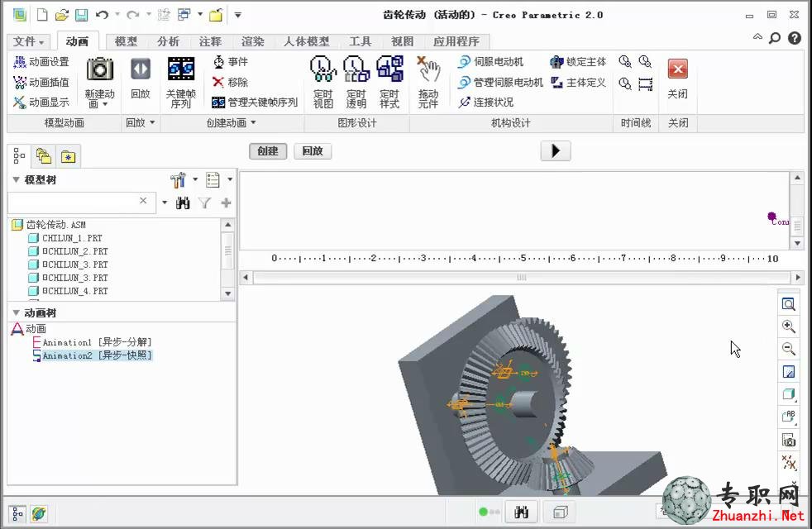Switch to the 分析 ribbon tab

tap(169, 41)
